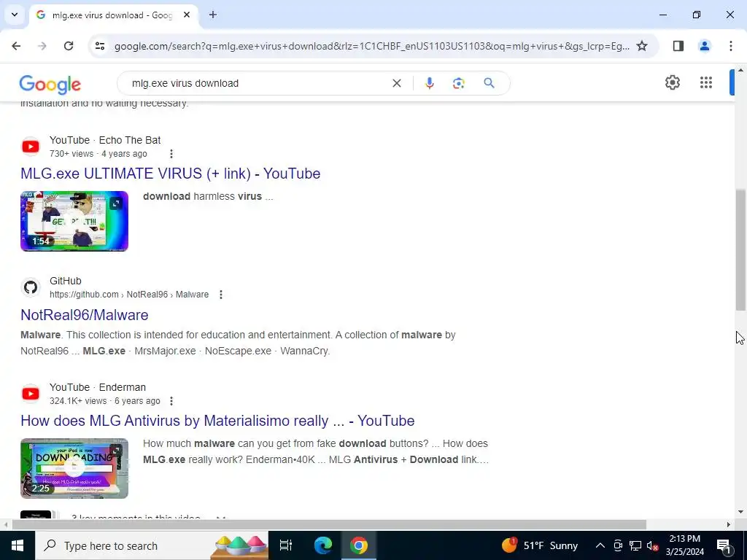The image size is (747, 560).
Task: Reload the current Google search page
Action: coord(69,46)
